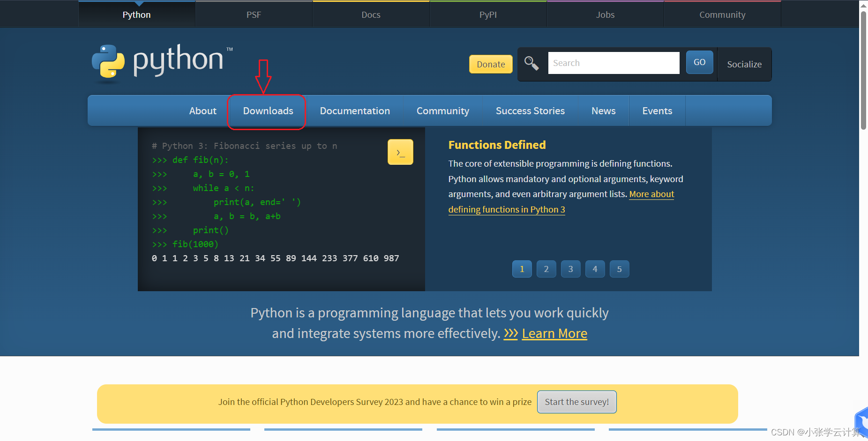The height and width of the screenshot is (441, 868).
Task: Switch to the Jobs tab
Action: [x=605, y=14]
